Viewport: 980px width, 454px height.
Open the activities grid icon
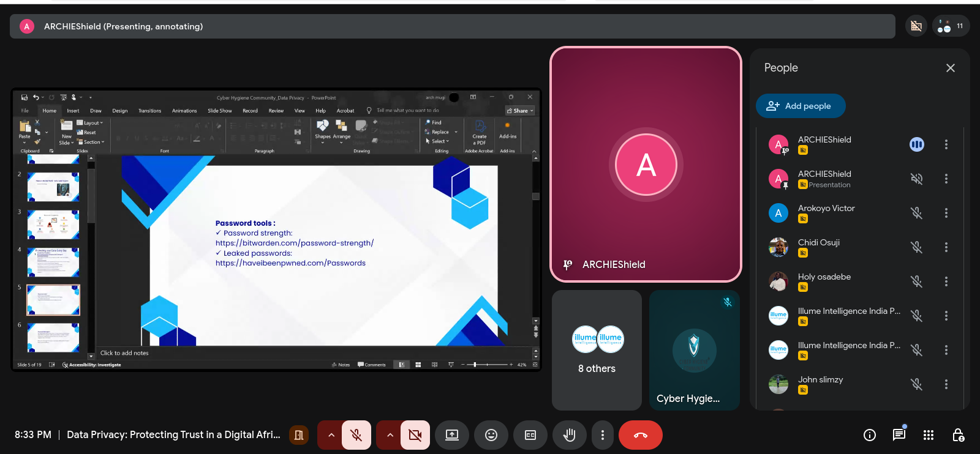coord(929,435)
